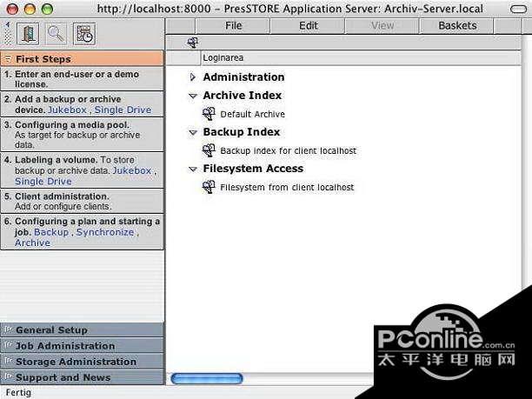Viewport: 532px width, 399px height.
Task: Click the Backup index for client localhost icon
Action: 209,150
